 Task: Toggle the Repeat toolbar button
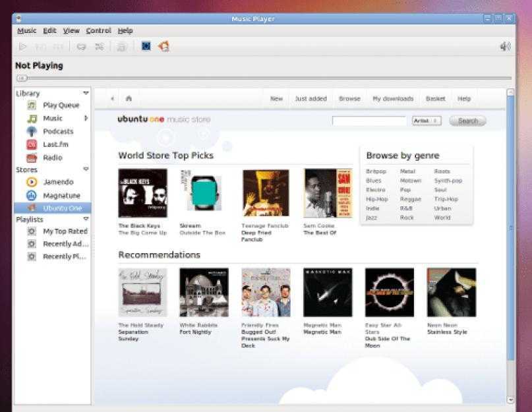[81, 47]
